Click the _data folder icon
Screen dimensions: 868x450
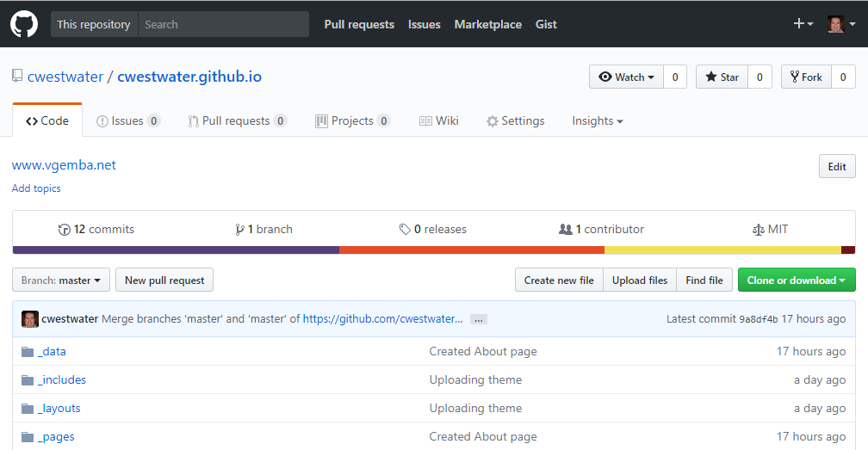[28, 352]
